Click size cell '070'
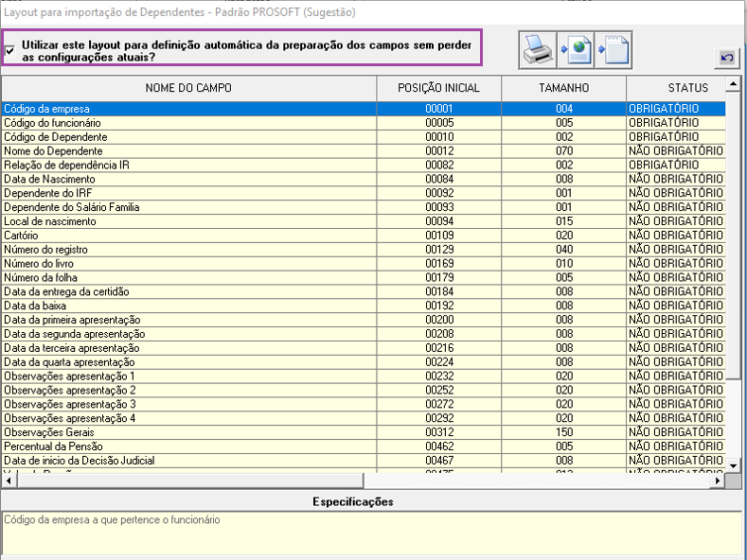Viewport: 747px width, 560px height. [563, 151]
